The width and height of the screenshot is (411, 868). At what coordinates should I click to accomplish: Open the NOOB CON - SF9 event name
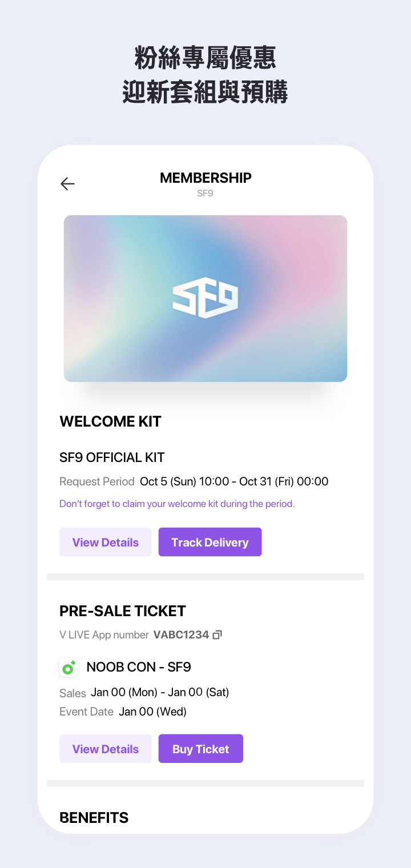[139, 667]
